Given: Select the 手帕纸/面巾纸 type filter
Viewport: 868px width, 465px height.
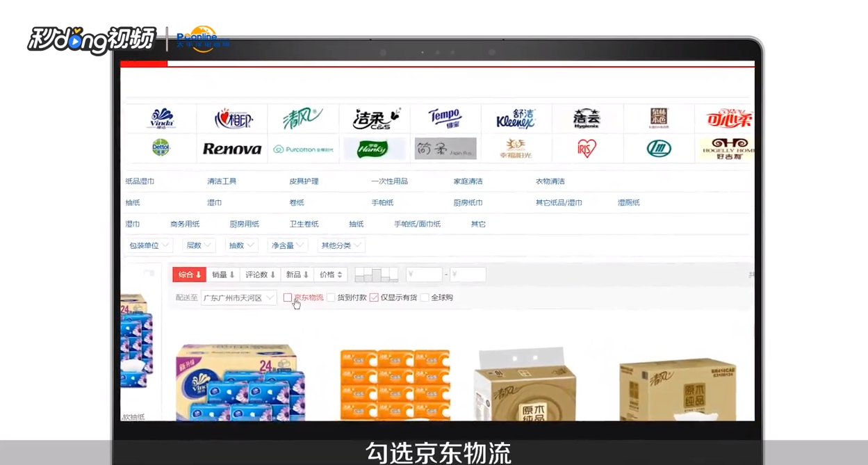Looking at the screenshot, I should coord(417,225).
